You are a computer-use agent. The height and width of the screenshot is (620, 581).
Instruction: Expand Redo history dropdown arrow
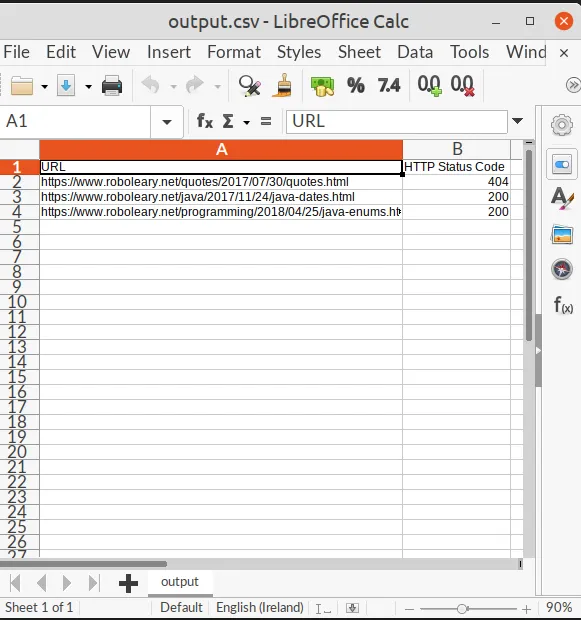(217, 86)
